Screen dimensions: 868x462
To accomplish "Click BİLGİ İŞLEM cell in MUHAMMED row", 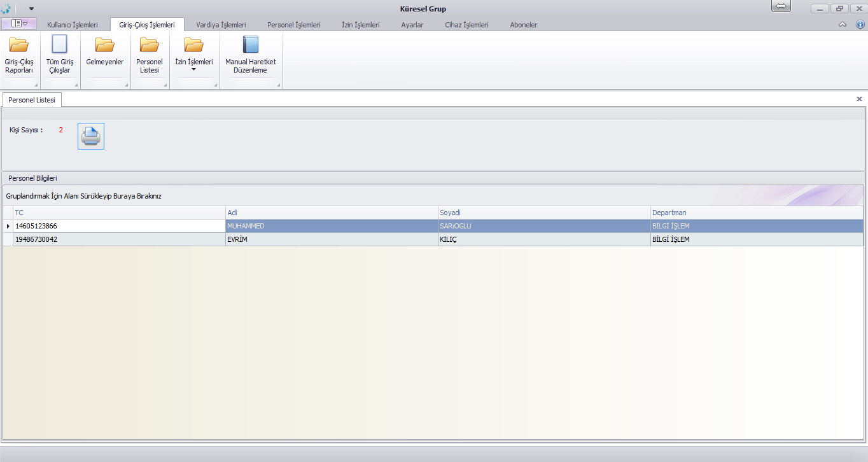I will click(757, 226).
